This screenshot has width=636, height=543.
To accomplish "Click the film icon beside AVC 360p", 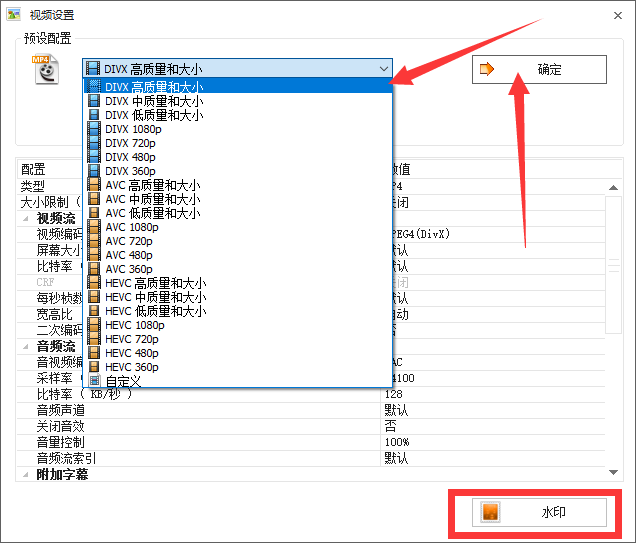I will 94,269.
